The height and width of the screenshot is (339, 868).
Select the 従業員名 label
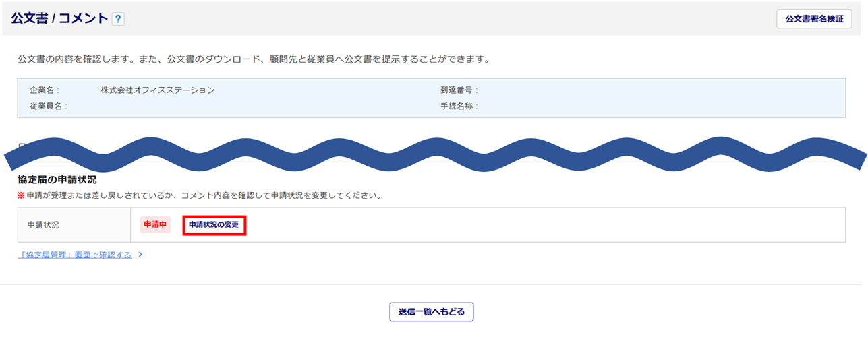[x=49, y=106]
